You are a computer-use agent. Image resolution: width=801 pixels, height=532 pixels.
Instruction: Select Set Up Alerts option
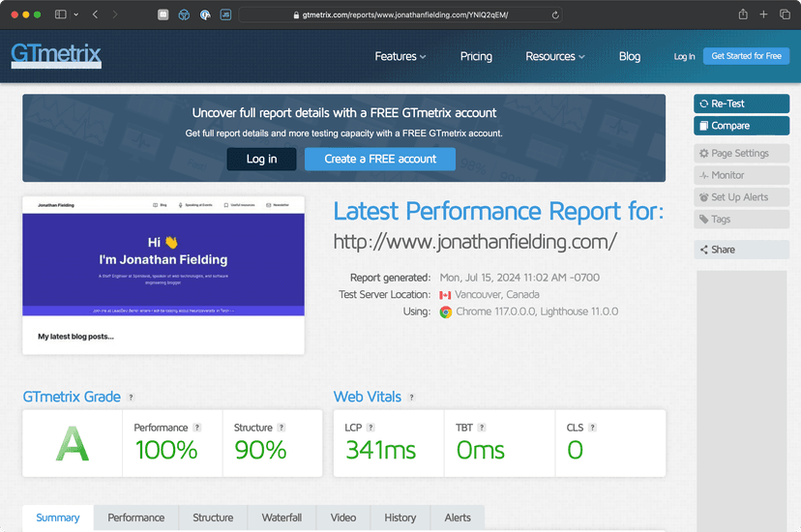tap(741, 197)
